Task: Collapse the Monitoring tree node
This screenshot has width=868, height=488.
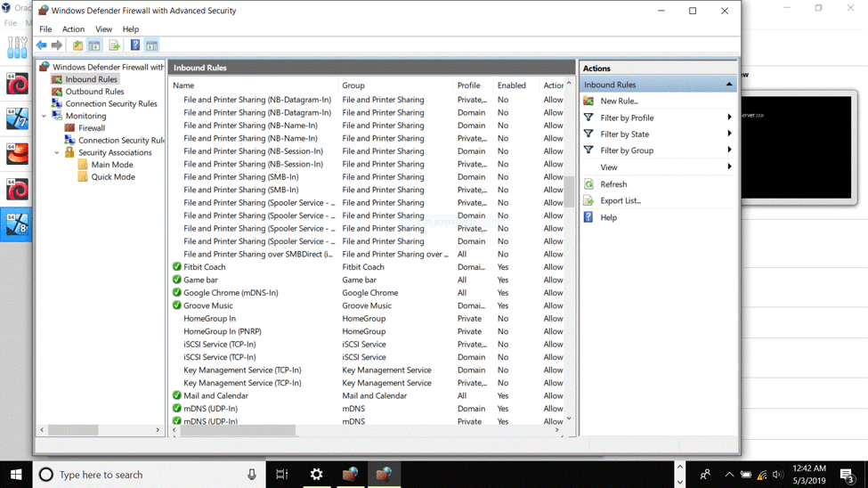Action: pos(45,116)
